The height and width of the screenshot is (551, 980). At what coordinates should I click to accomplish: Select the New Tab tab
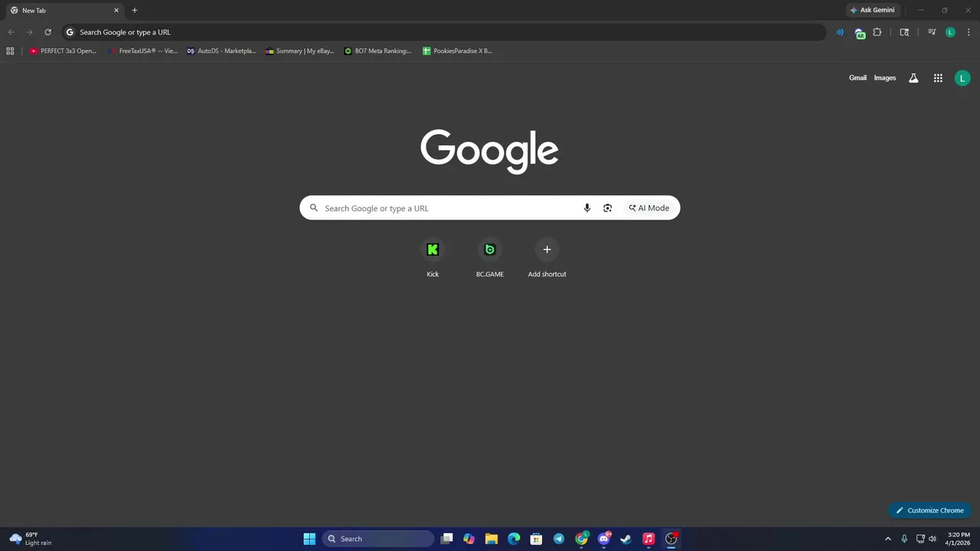point(64,11)
